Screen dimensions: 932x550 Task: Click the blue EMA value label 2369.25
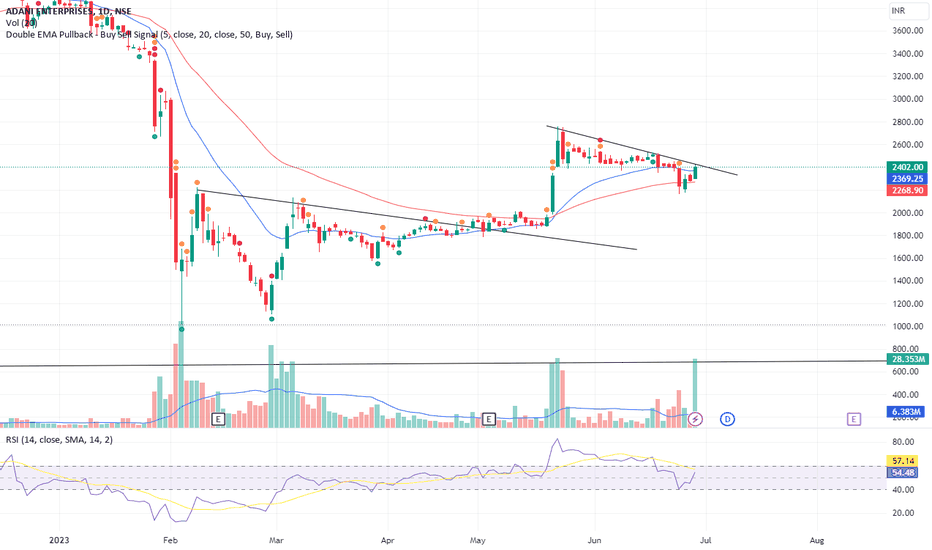[x=906, y=178]
